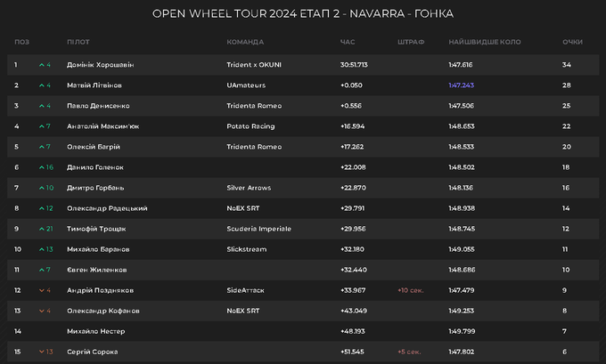Screen dimensions: 606x364
Task: Click green up arrow beside Євген Жиленков
Action: coord(41,270)
